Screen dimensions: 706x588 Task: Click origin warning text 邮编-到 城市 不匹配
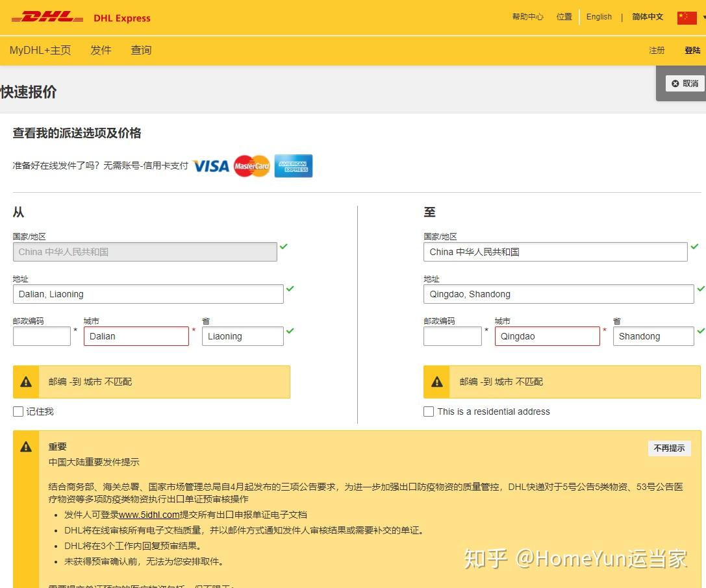[90, 382]
